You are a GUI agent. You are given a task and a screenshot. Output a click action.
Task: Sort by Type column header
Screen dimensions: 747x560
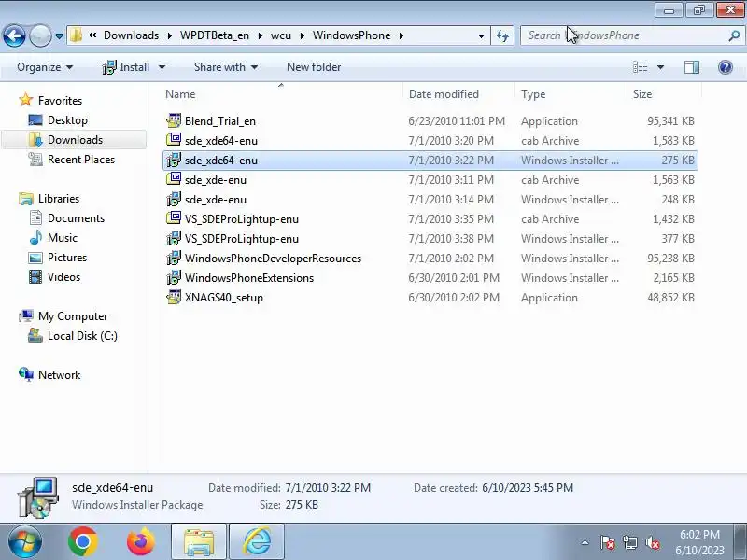[x=571, y=94]
